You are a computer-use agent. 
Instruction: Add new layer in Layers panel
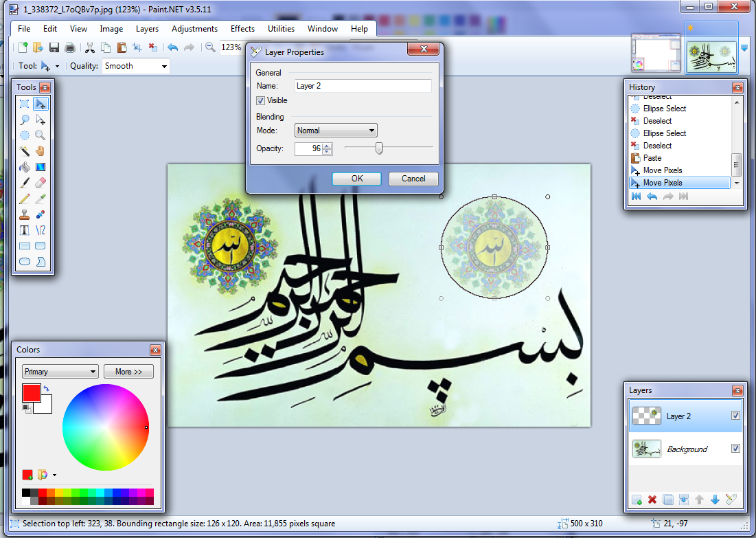(637, 500)
